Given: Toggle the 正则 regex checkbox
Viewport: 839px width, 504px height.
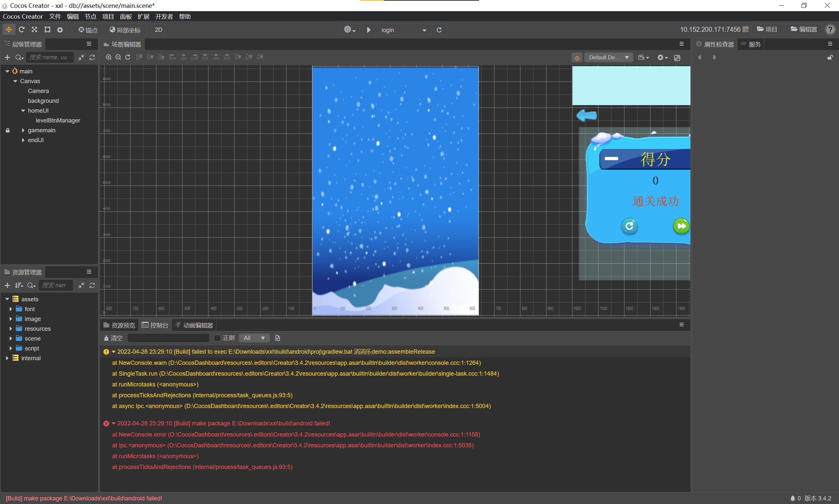Looking at the screenshot, I should pos(217,338).
